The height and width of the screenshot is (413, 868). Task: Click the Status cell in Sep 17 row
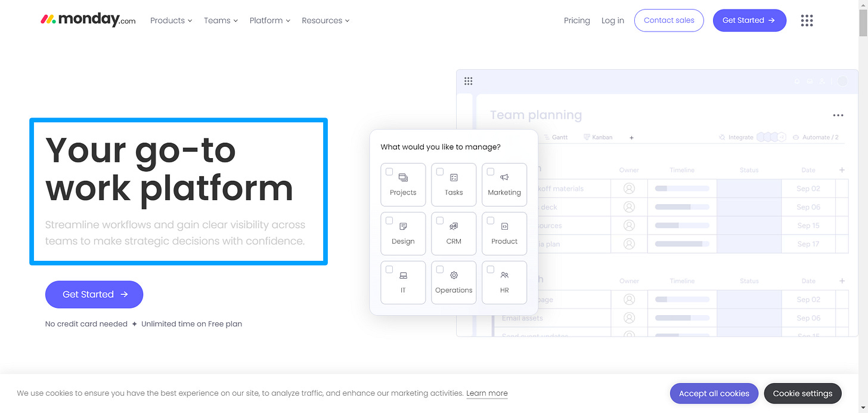coord(749,244)
